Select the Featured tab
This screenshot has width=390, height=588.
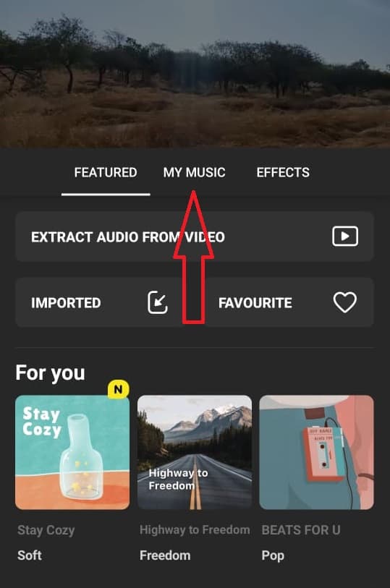tap(106, 173)
